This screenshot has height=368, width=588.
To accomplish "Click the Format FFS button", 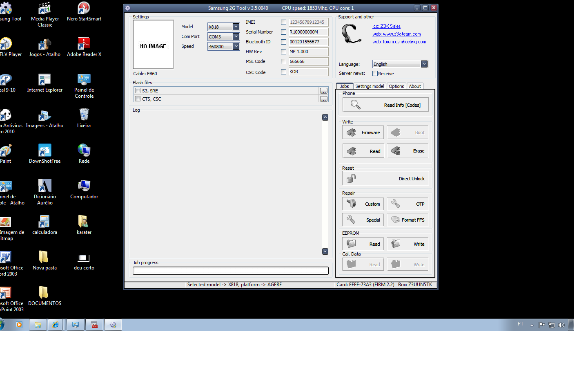I will coord(408,220).
